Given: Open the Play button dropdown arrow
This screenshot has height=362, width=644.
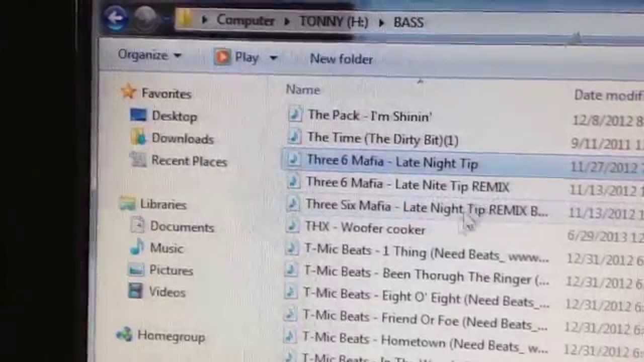Looking at the screenshot, I should 273,58.
